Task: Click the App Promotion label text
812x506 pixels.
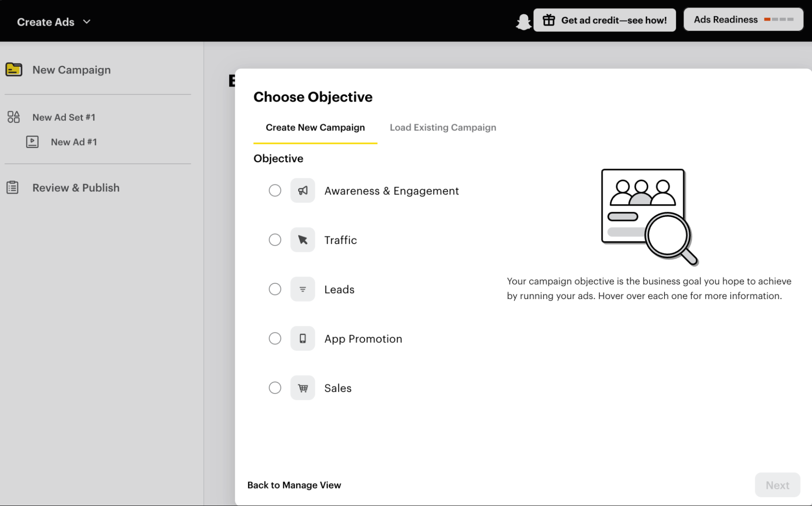Action: pyautogui.click(x=363, y=339)
